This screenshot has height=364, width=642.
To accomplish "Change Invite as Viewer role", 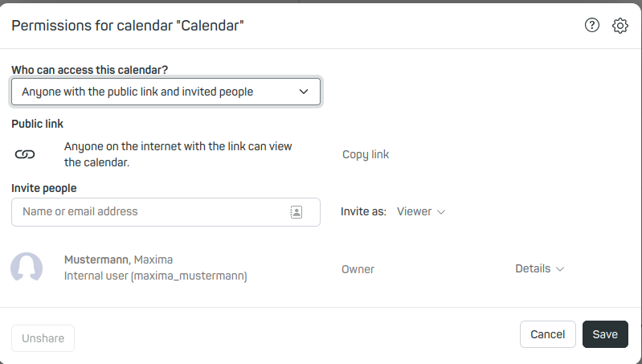I will (421, 211).
